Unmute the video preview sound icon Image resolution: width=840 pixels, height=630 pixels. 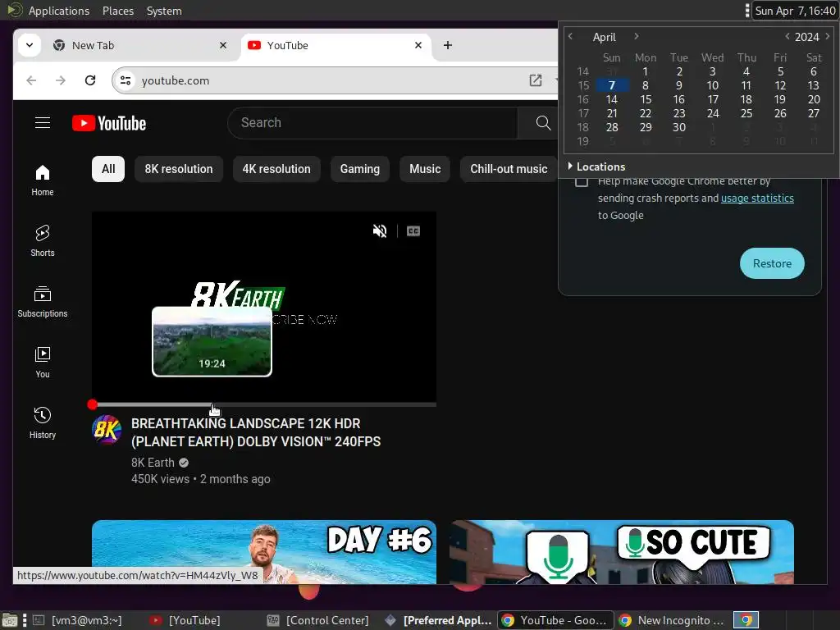(380, 231)
